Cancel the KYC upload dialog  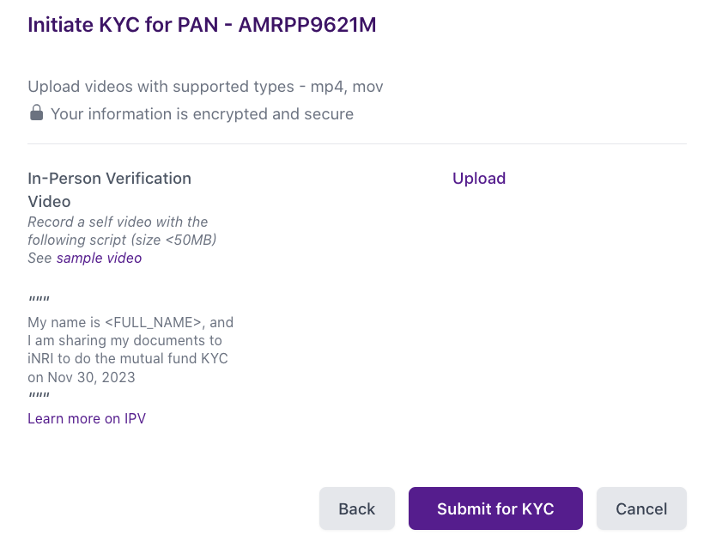pyautogui.click(x=641, y=508)
